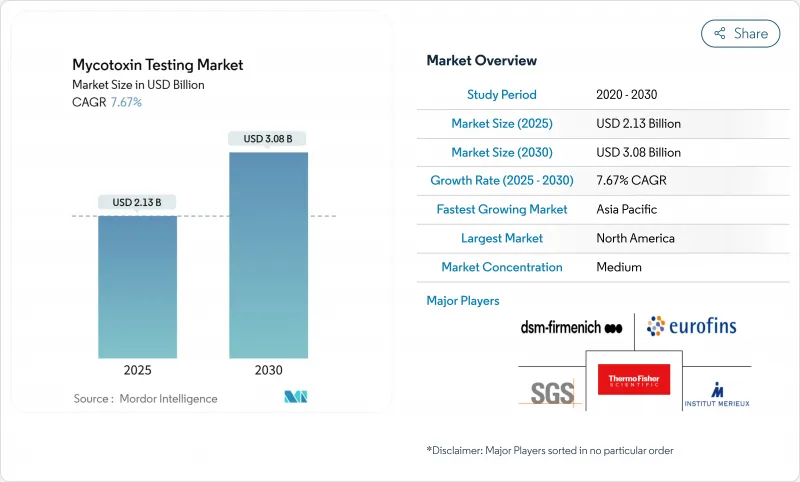The height and width of the screenshot is (482, 800).
Task: Click the Mycotoxin Testing Market title
Action: pyautogui.click(x=157, y=65)
